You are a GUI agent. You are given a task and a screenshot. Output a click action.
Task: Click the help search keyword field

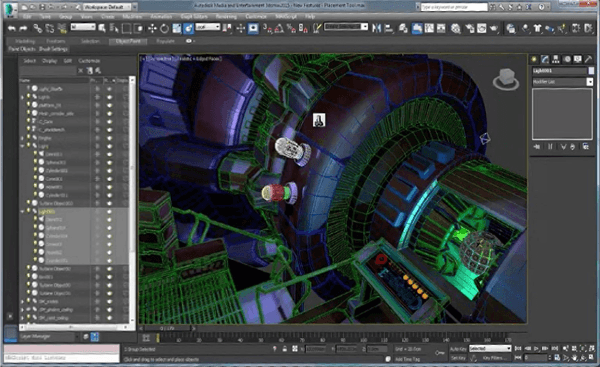pyautogui.click(x=454, y=7)
